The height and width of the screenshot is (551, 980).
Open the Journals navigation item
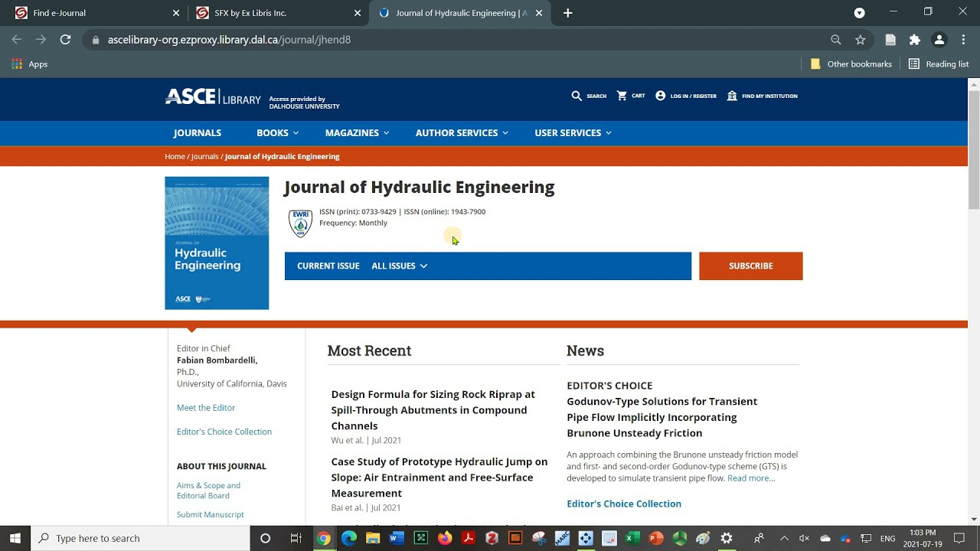coord(197,132)
